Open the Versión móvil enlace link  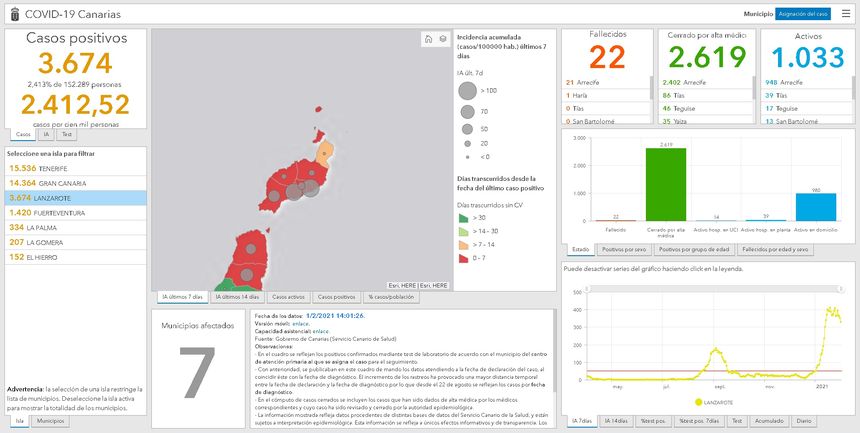point(299,323)
